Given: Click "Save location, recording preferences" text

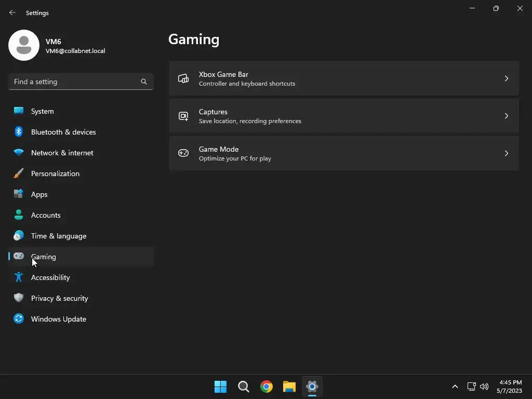Looking at the screenshot, I should (x=250, y=121).
